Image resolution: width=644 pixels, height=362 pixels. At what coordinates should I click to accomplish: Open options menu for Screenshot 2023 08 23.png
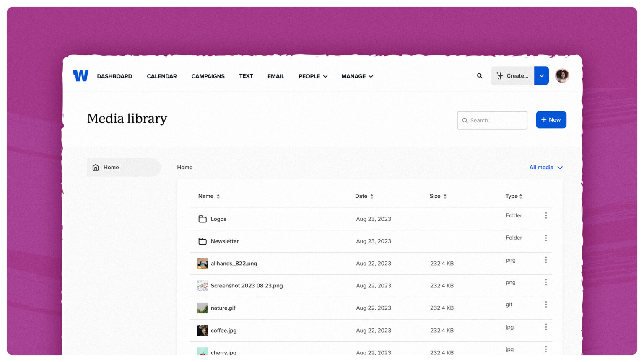(x=546, y=282)
